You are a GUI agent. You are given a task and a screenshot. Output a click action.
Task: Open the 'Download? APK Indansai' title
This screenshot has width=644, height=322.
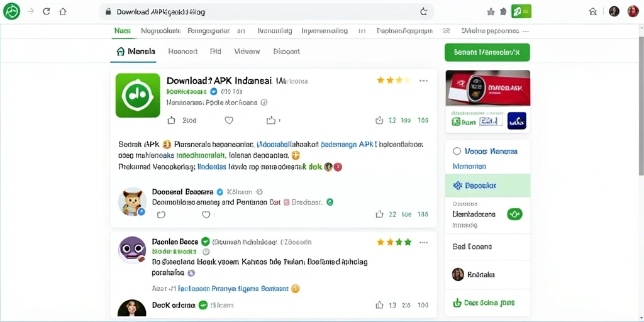coord(219,80)
